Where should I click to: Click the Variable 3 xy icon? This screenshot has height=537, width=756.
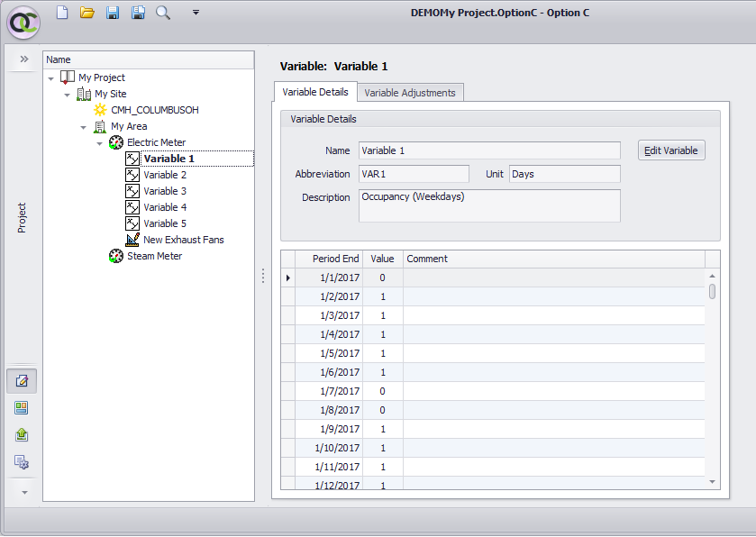click(132, 191)
